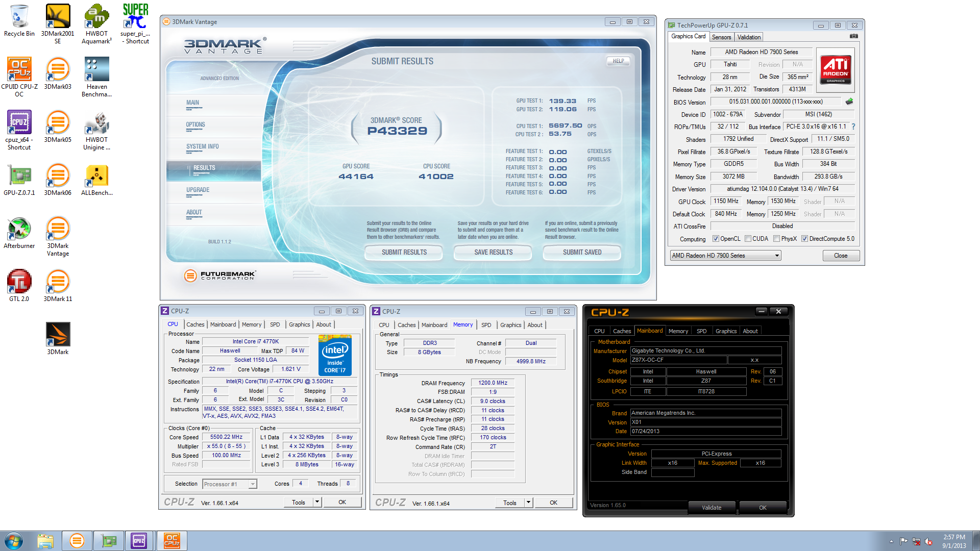This screenshot has height=551, width=980.
Task: Click Cores count field in CPU-Z
Action: pyautogui.click(x=300, y=484)
